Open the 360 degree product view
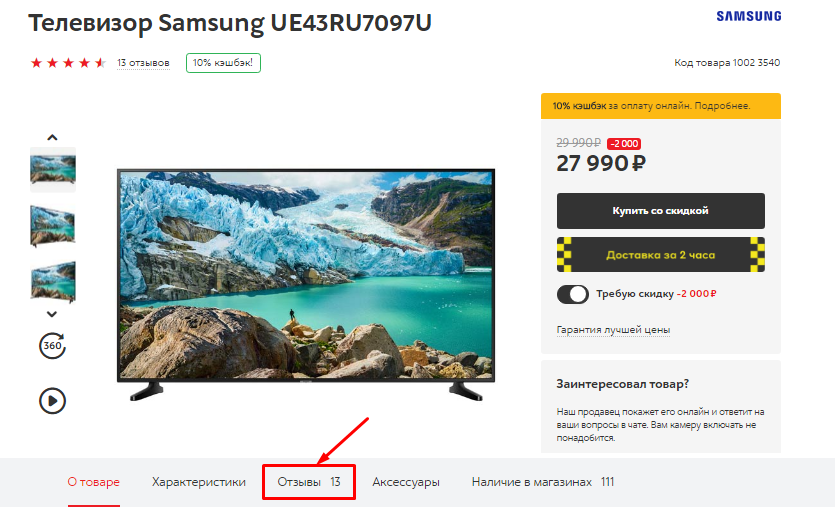Image resolution: width=839 pixels, height=509 pixels. click(52, 346)
